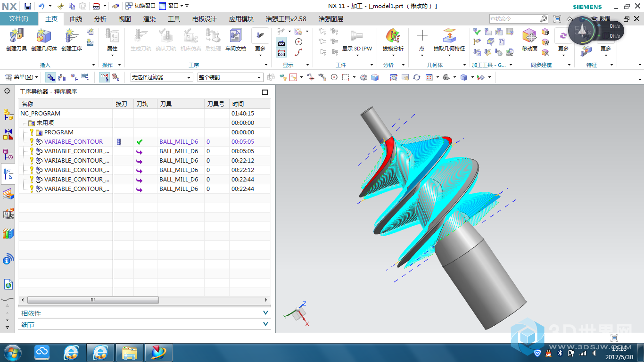Viewport: 644px width, 362px height.
Task: Open the web browser sidebar icon
Action: [x=8, y=284]
